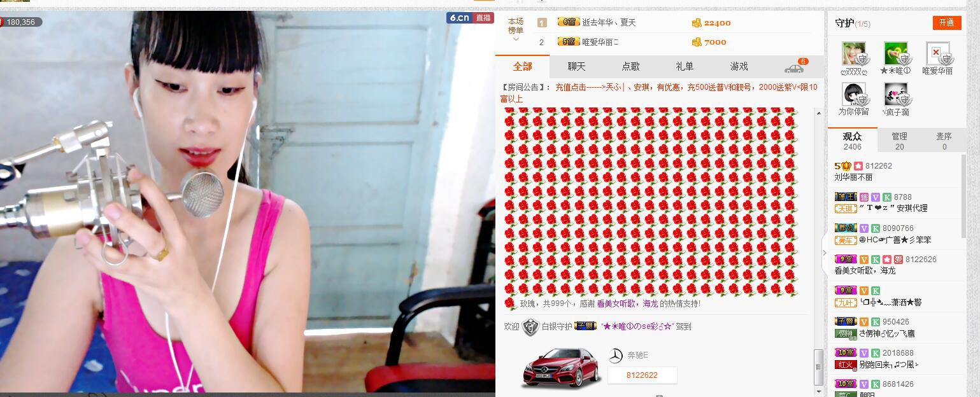The width and height of the screenshot is (980, 397).
Task: Click the Mercedes-Benz logo beside 奔驰E
Action: (615, 356)
